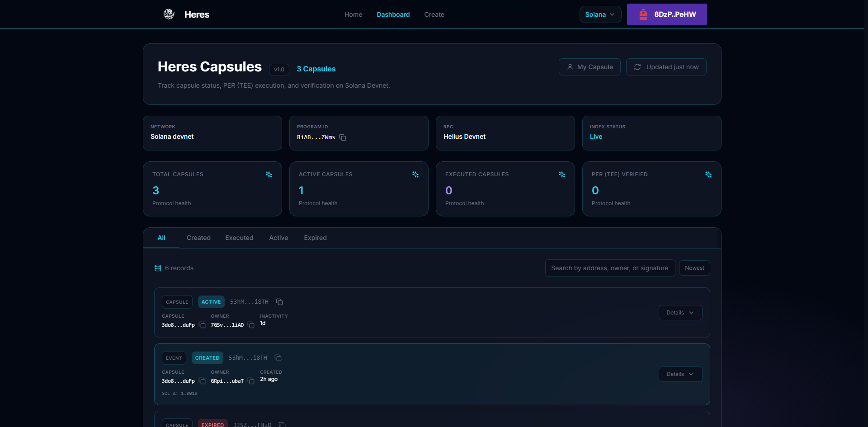Image resolution: width=868 pixels, height=427 pixels.
Task: Switch to the Created tab
Action: point(198,238)
